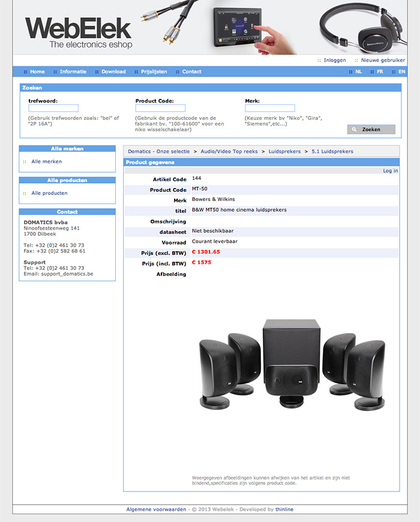Switch the site language to FR
420x522 pixels.
[380, 71]
